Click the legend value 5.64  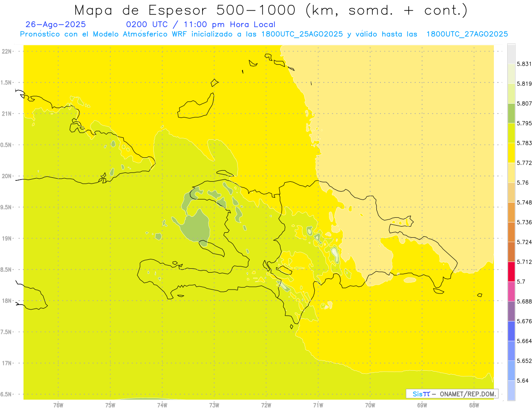point(523,380)
